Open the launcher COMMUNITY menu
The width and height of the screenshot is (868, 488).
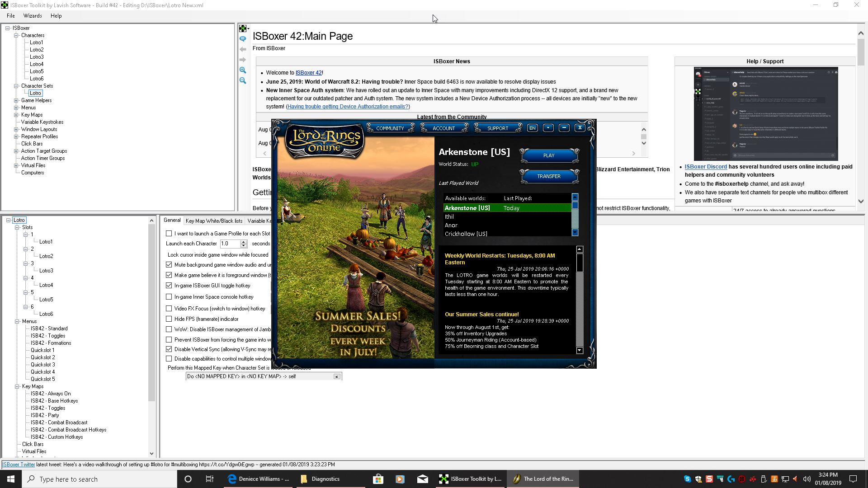click(x=390, y=128)
